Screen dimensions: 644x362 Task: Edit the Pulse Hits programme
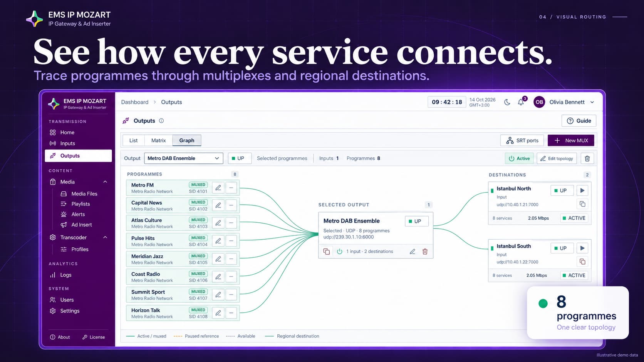218,241
